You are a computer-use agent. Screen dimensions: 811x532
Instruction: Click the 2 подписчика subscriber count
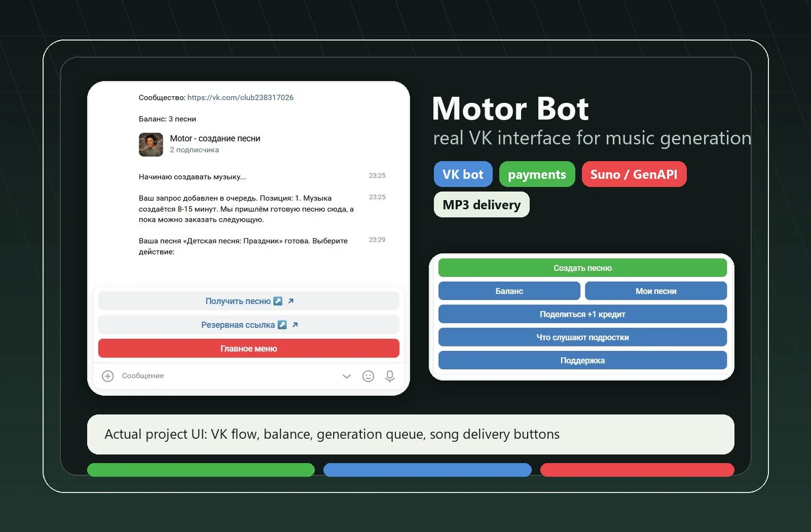(x=194, y=150)
